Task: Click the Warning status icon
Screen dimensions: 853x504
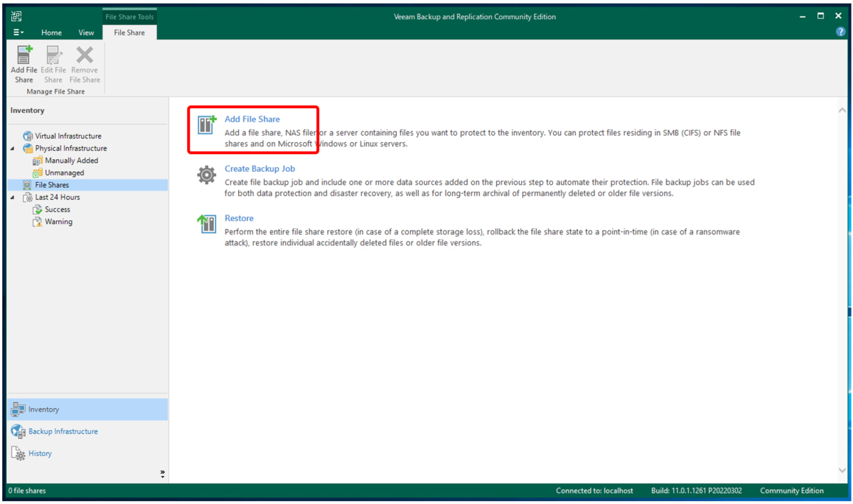Action: point(38,222)
